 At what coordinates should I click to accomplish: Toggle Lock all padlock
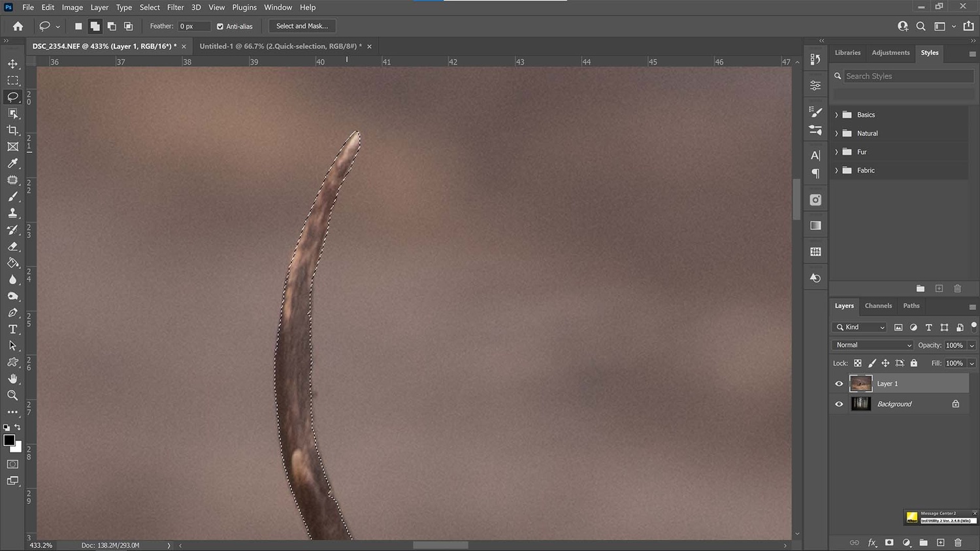[914, 364]
